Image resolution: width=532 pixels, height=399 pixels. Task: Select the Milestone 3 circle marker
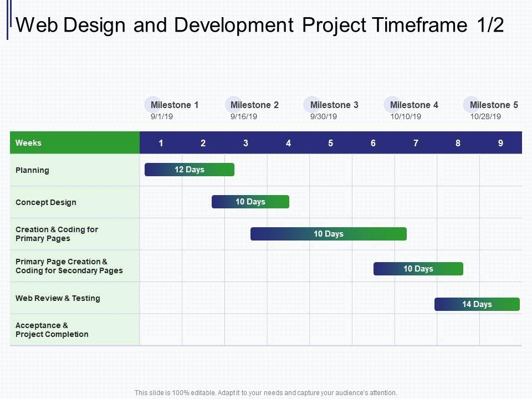coord(312,105)
